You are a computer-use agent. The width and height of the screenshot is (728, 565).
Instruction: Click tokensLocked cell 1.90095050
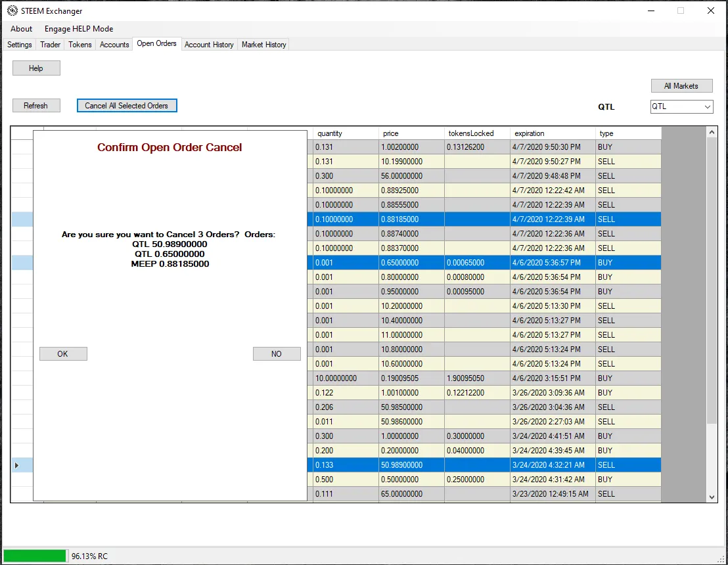(477, 378)
